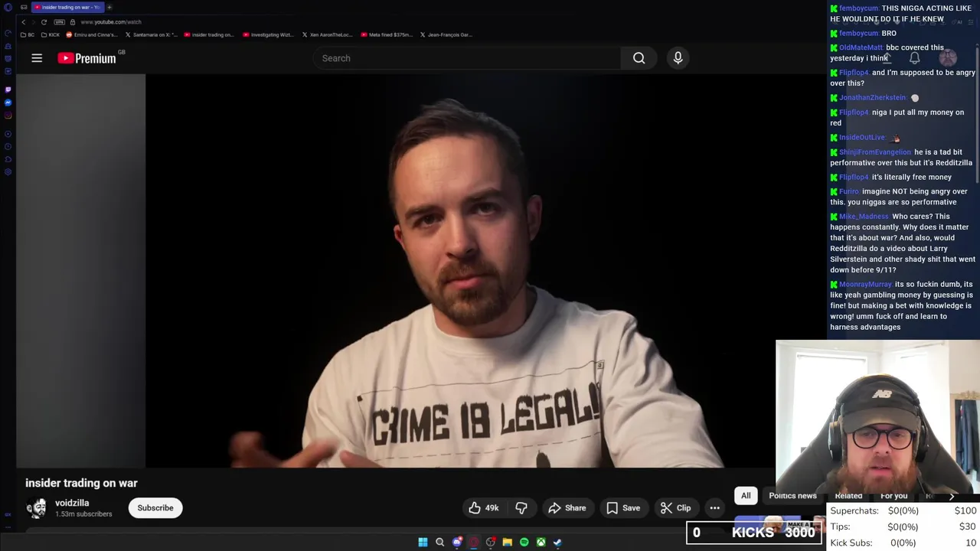Image resolution: width=980 pixels, height=551 pixels.
Task: Open Instagram in browser sidebar
Action: (8, 116)
